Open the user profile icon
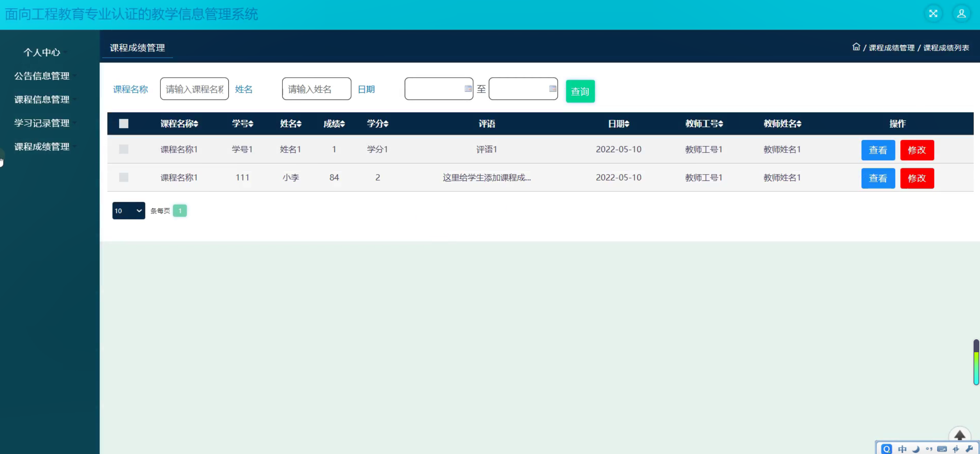Viewport: 980px width, 454px height. click(x=961, y=14)
